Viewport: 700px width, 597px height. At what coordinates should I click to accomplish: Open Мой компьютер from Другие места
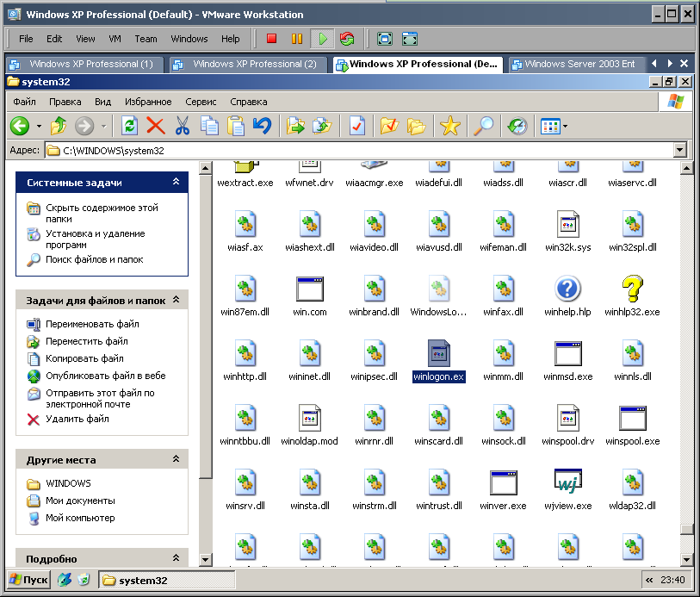tap(80, 518)
